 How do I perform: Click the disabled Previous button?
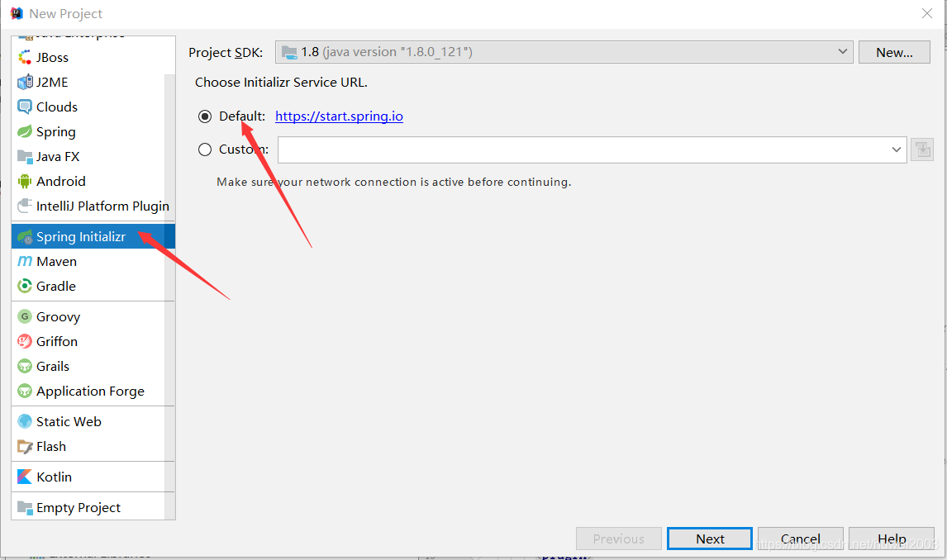coord(618,539)
